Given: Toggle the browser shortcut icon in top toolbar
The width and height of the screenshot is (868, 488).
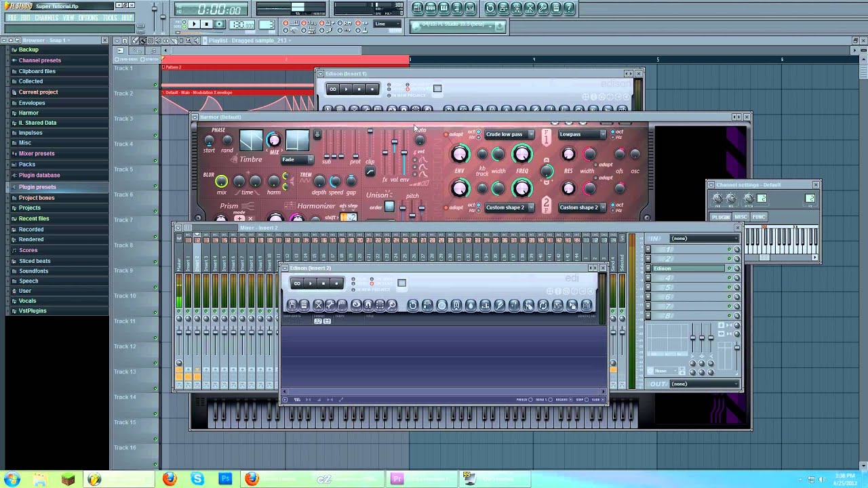Looking at the screenshot, I should click(x=456, y=8).
